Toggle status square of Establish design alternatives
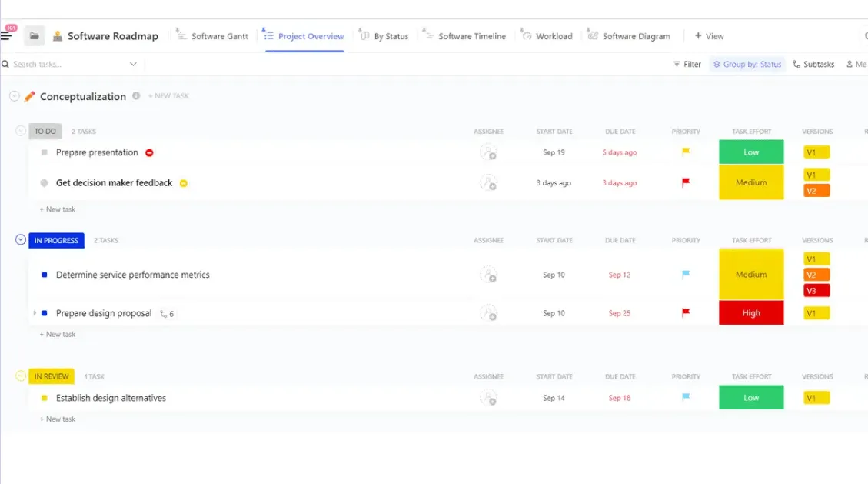Screen dimensions: 868x484 tap(45, 398)
